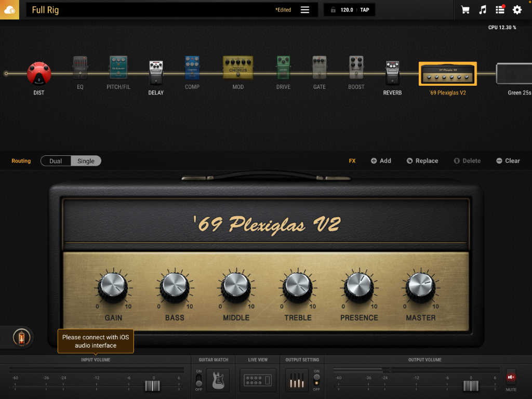Switch routing to Dual
The image size is (532, 399).
(x=56, y=161)
